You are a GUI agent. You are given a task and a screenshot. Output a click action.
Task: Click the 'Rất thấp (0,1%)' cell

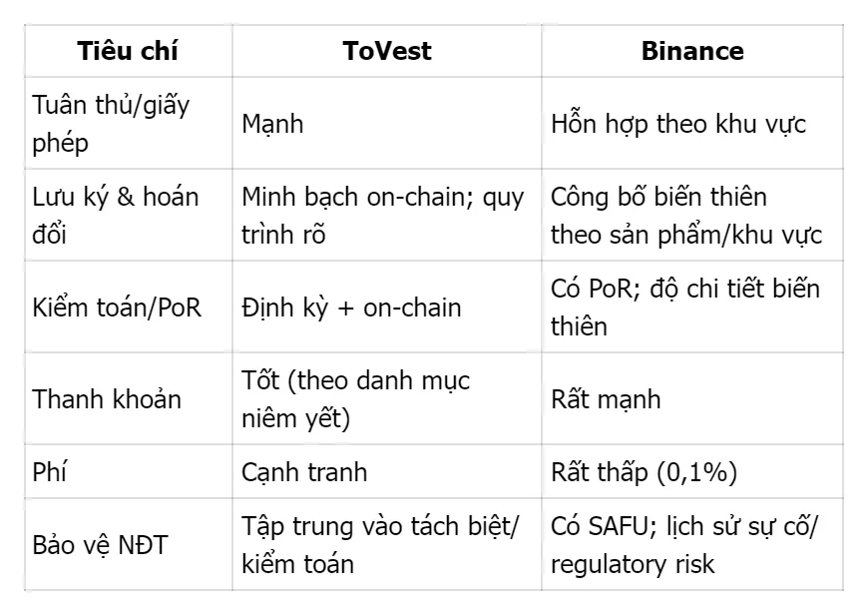pos(645,471)
